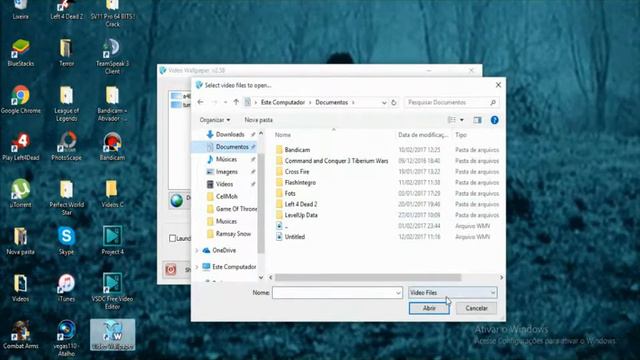Click the Nome filename input field
Screen dimensions: 640x360
point(333,293)
